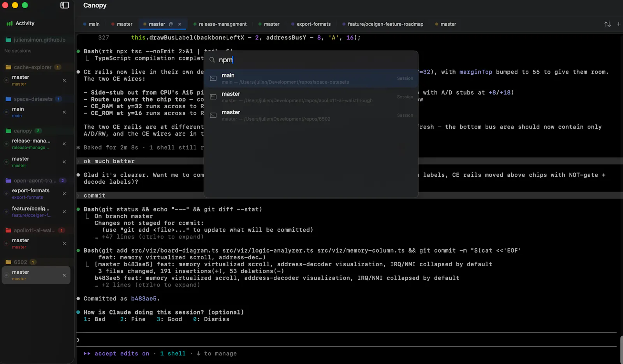623x364 pixels.
Task: Switch to the release-management tab
Action: pos(220,24)
